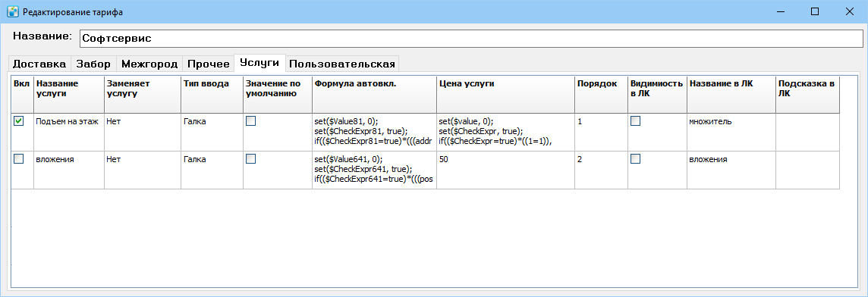Open the Забор tab

(93, 64)
